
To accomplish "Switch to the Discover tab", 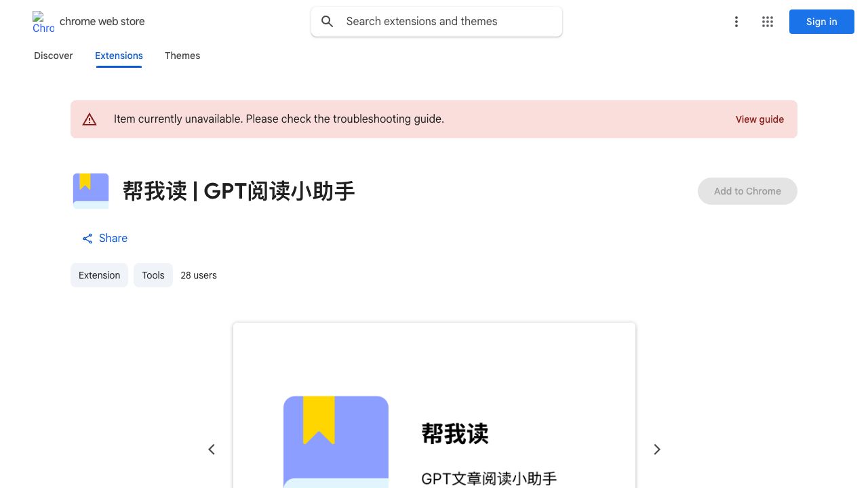I will 54,56.
